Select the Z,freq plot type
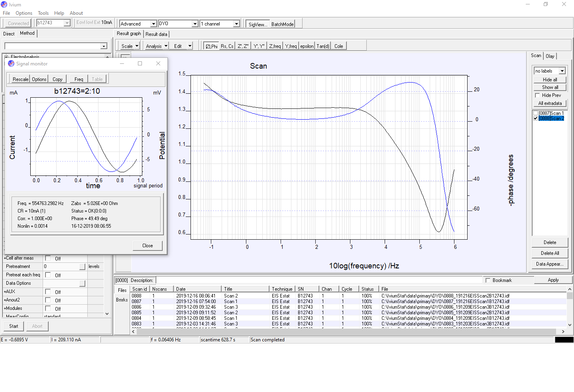This screenshot has height=392, width=574. (275, 46)
